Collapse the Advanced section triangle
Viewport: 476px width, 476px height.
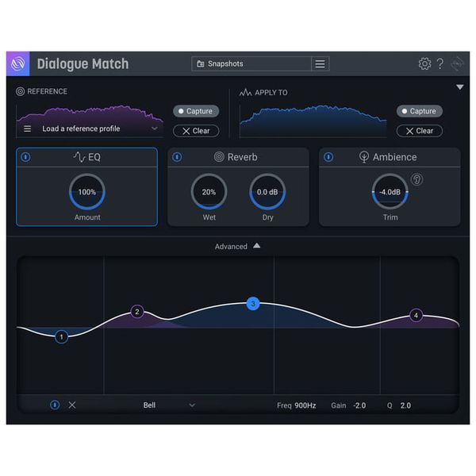[257, 246]
